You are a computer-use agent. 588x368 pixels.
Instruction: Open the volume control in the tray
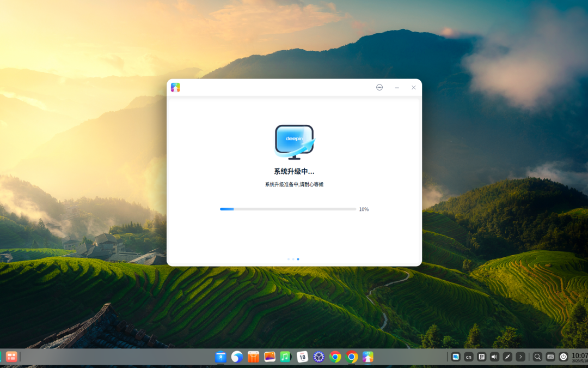[x=494, y=357]
